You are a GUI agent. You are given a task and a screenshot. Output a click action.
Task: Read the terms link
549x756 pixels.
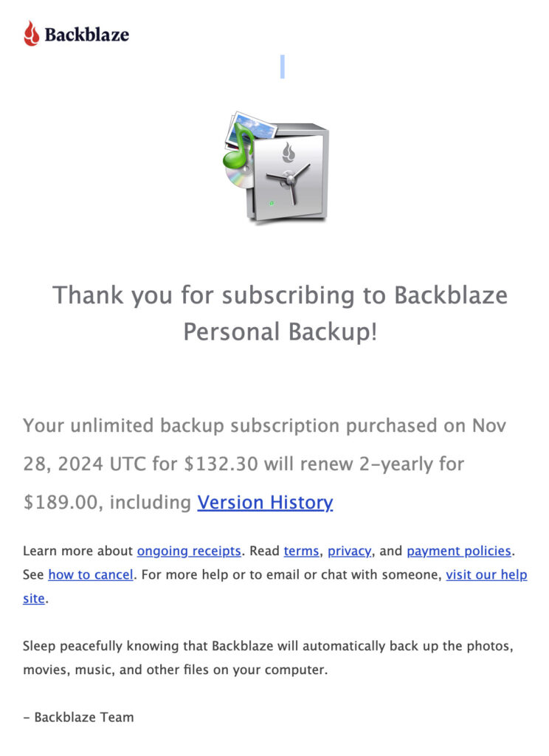301,551
